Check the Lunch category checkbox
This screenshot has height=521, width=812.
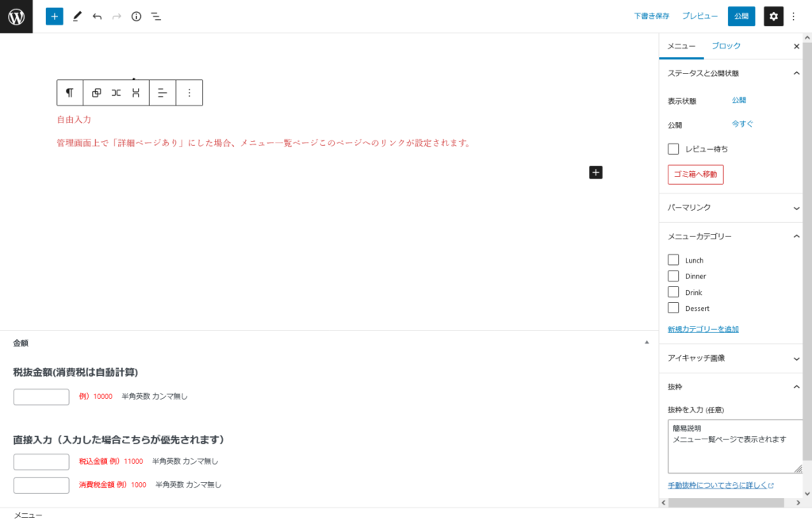point(673,260)
